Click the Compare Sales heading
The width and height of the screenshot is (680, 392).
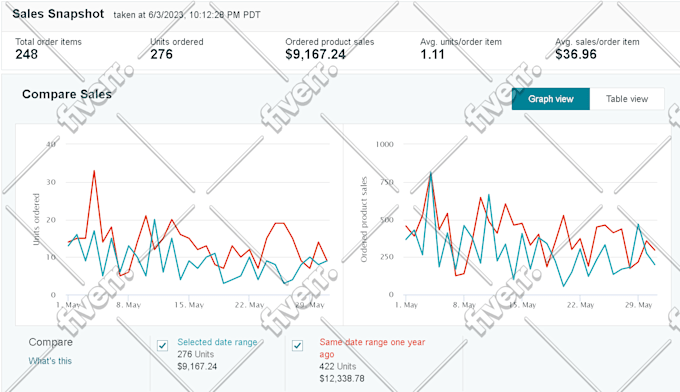tap(67, 94)
